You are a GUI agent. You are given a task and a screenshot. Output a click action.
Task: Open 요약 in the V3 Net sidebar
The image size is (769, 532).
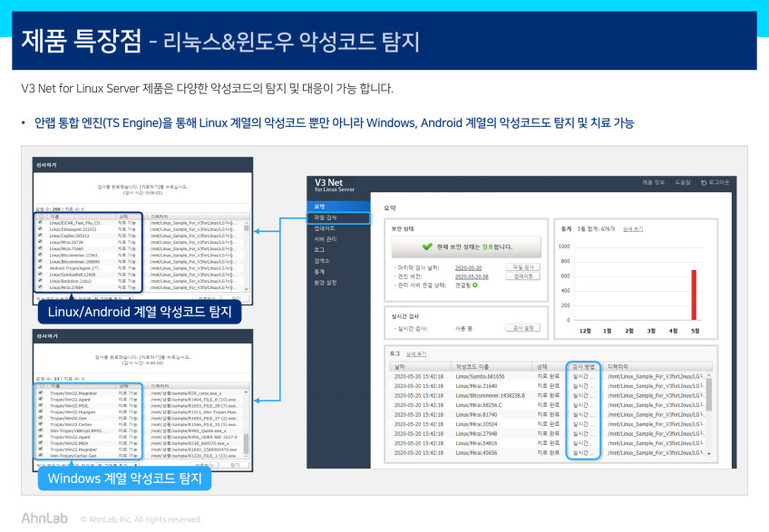point(338,207)
